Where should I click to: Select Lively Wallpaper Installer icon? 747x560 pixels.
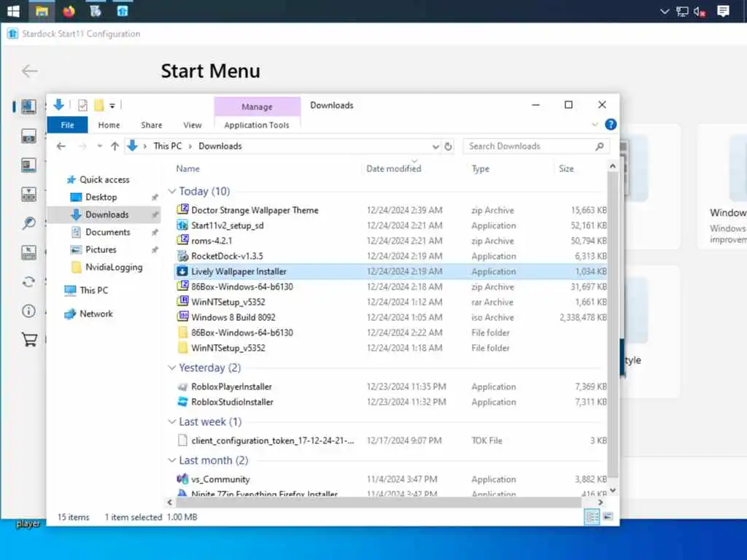click(x=182, y=271)
